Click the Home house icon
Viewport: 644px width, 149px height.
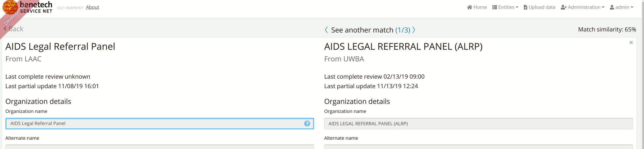470,7
